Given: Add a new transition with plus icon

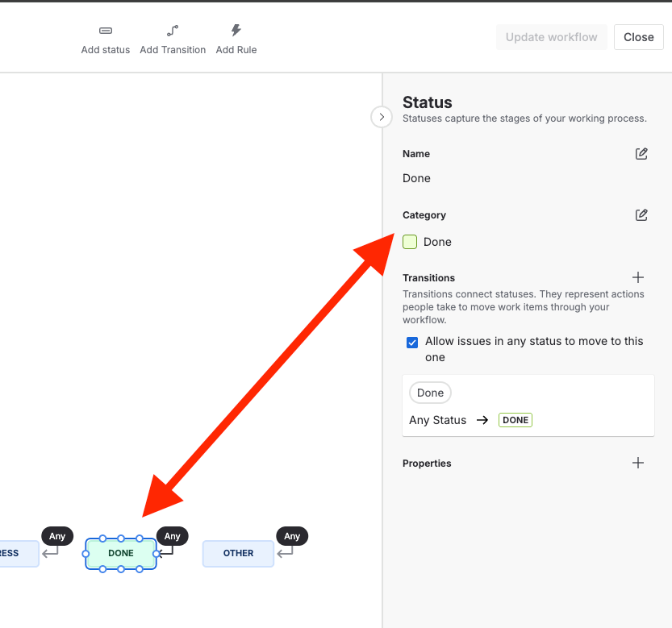Looking at the screenshot, I should [637, 277].
